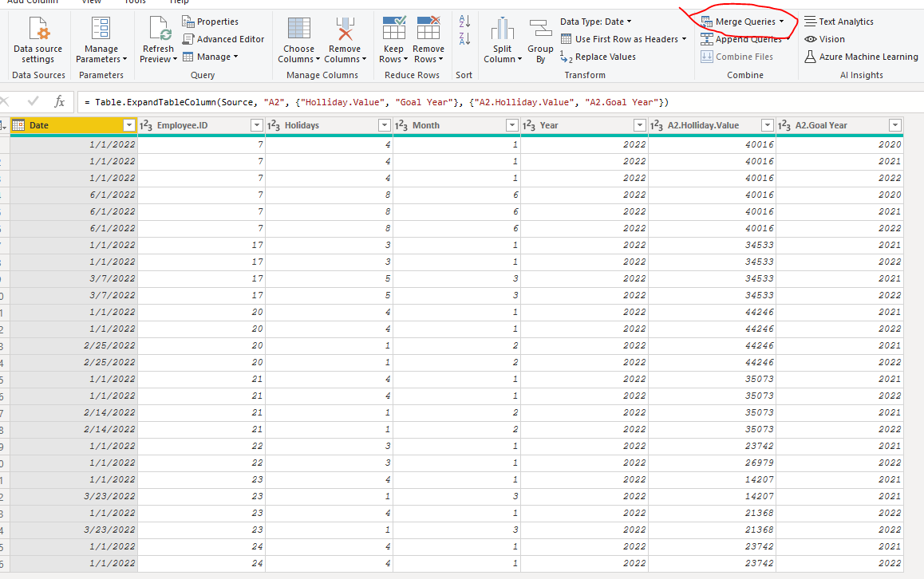Screen dimensions: 924x579
Task: Click Replace Values
Action: (598, 57)
